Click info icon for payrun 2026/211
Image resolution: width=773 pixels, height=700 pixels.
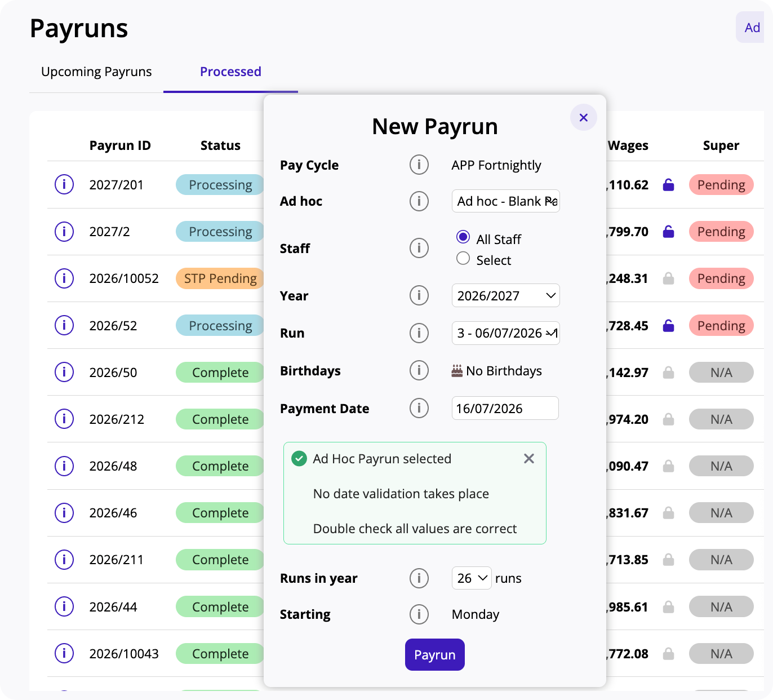[64, 559]
